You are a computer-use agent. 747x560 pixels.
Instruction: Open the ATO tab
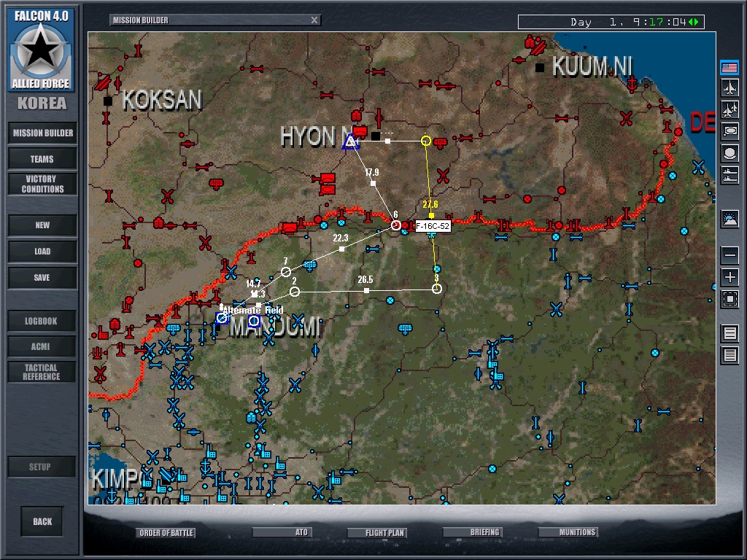coord(301,533)
